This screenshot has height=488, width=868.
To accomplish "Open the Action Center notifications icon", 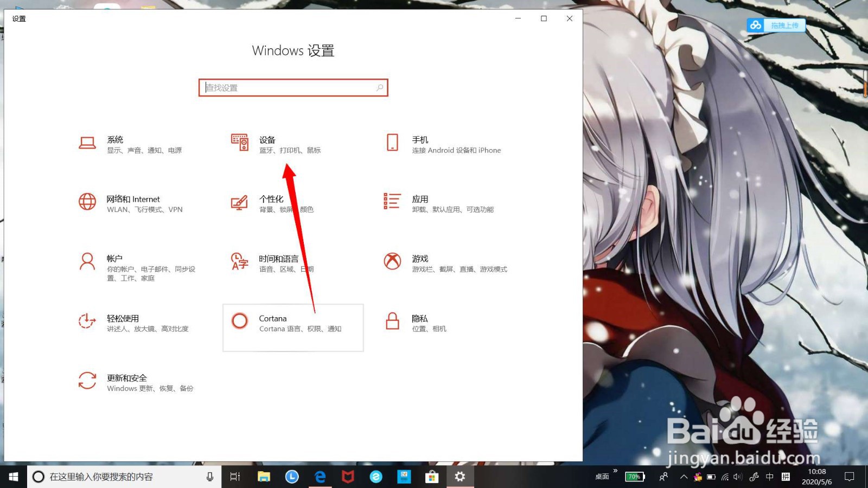I will tap(850, 477).
